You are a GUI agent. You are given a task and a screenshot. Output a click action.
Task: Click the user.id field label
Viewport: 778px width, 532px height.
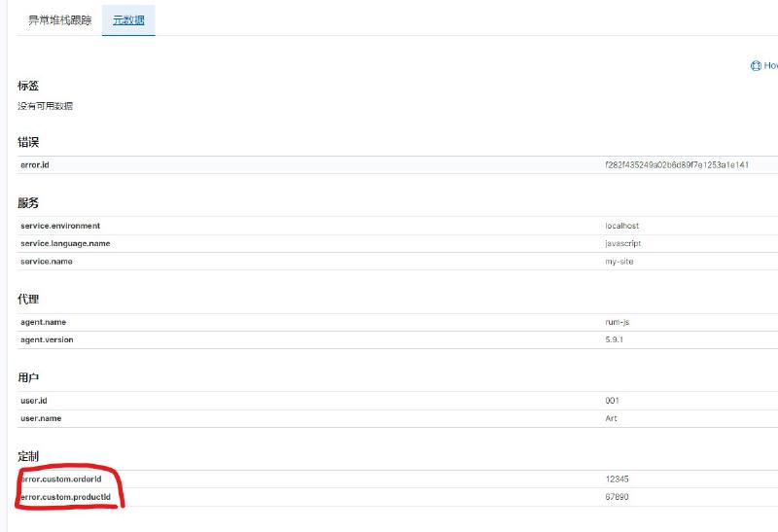[x=34, y=400]
